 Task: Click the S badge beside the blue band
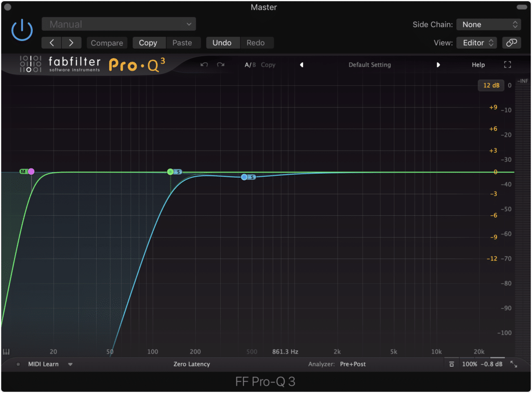(252, 177)
